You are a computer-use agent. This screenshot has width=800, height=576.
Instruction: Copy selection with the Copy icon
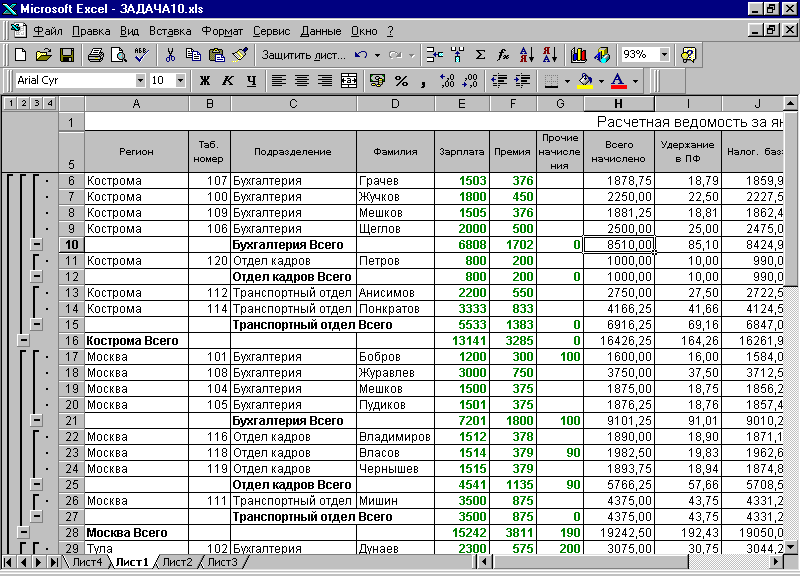(x=193, y=55)
